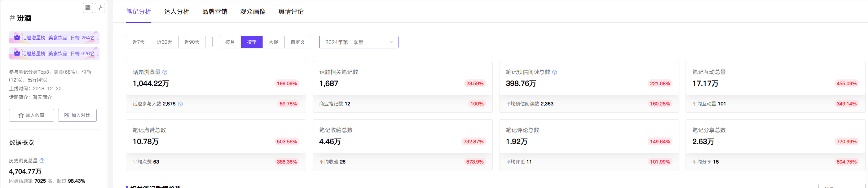Click star icon in 加入收藏 button
This screenshot has height=188, width=868.
pyautogui.click(x=21, y=115)
